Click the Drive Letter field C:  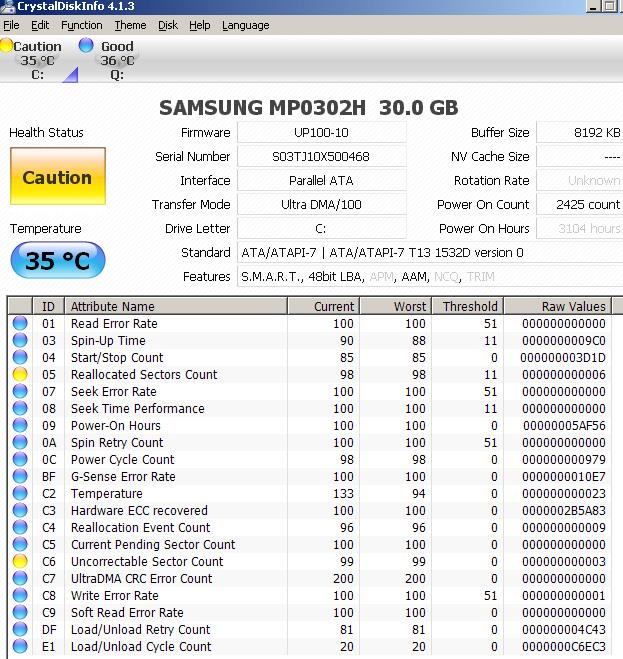coord(322,229)
